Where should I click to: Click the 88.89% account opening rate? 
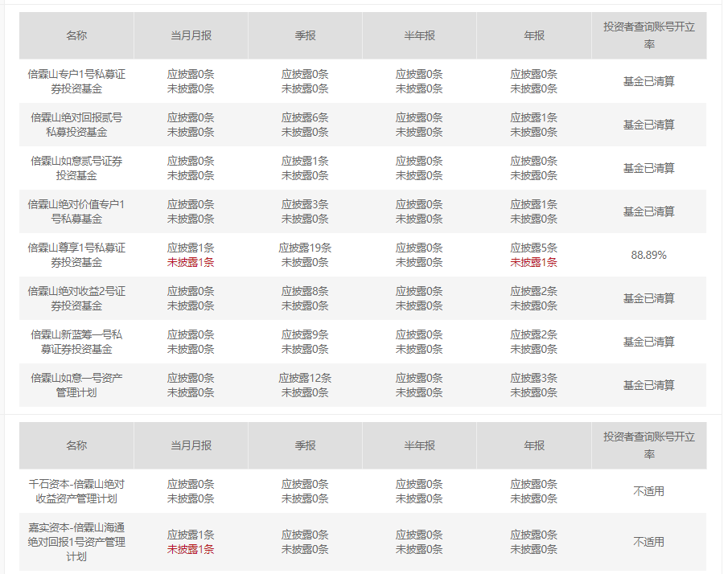click(648, 255)
